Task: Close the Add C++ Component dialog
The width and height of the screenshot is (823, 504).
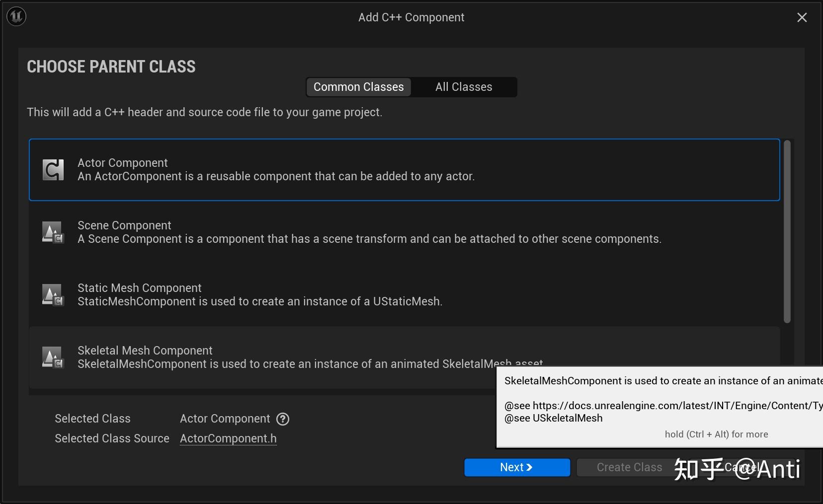Action: [802, 17]
